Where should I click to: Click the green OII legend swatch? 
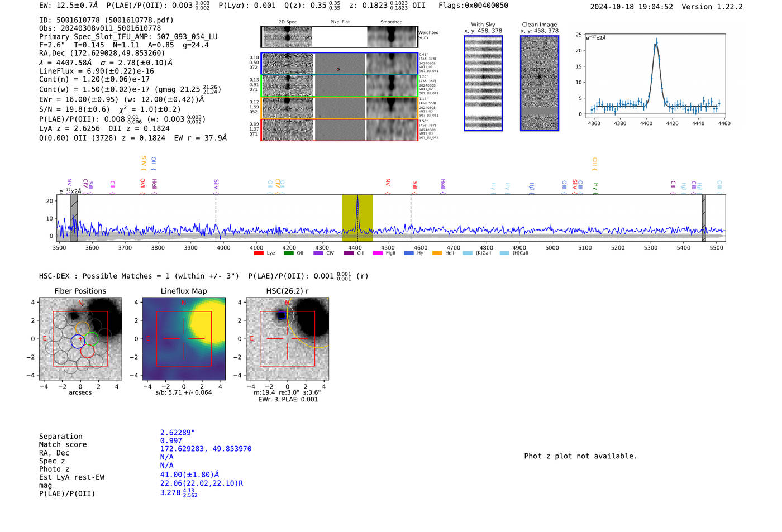click(x=288, y=253)
